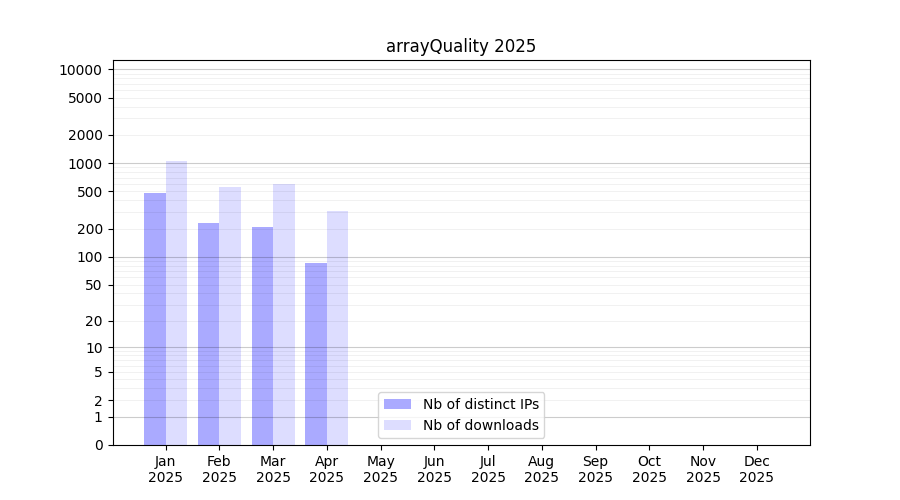Click the 10000 y-axis tick label
The height and width of the screenshot is (500, 900).
click(x=80, y=70)
